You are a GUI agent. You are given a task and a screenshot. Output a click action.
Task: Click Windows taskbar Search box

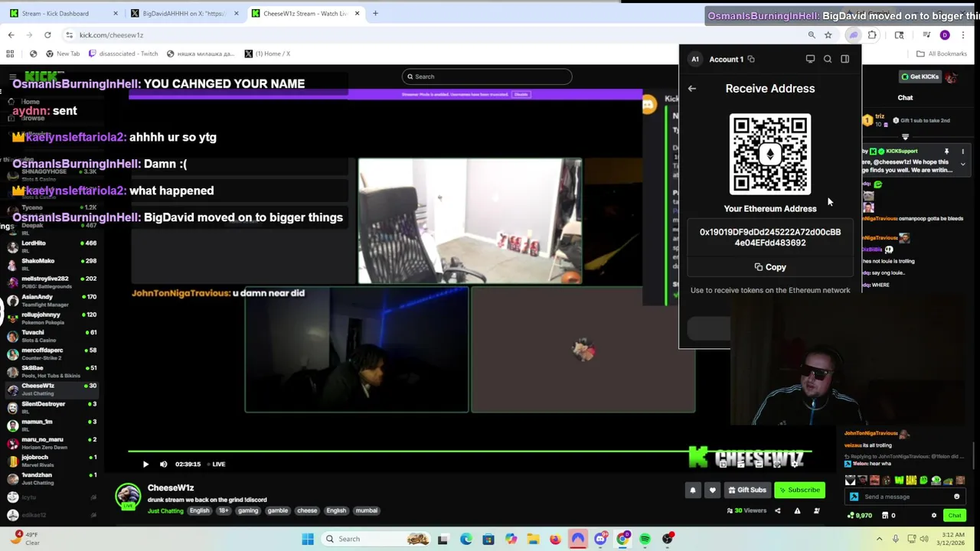point(375,539)
